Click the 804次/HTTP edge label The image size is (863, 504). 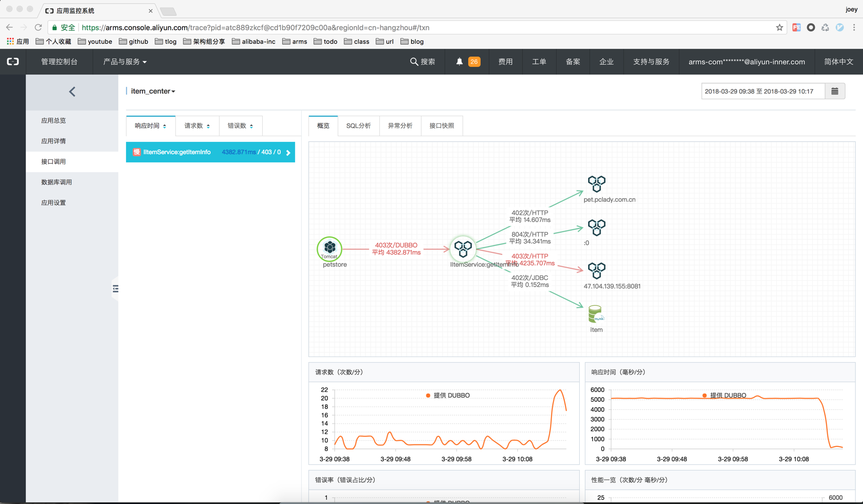click(529, 238)
